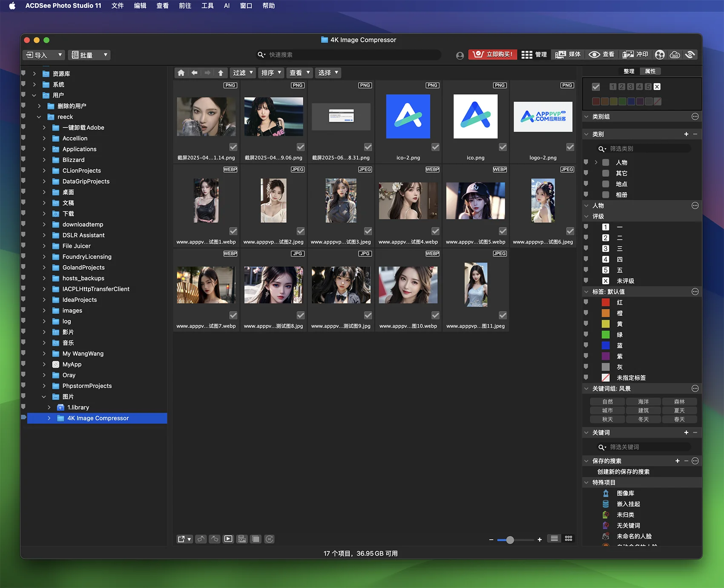
Task: Expand the Applications folder in the tree
Action: (x=44, y=149)
